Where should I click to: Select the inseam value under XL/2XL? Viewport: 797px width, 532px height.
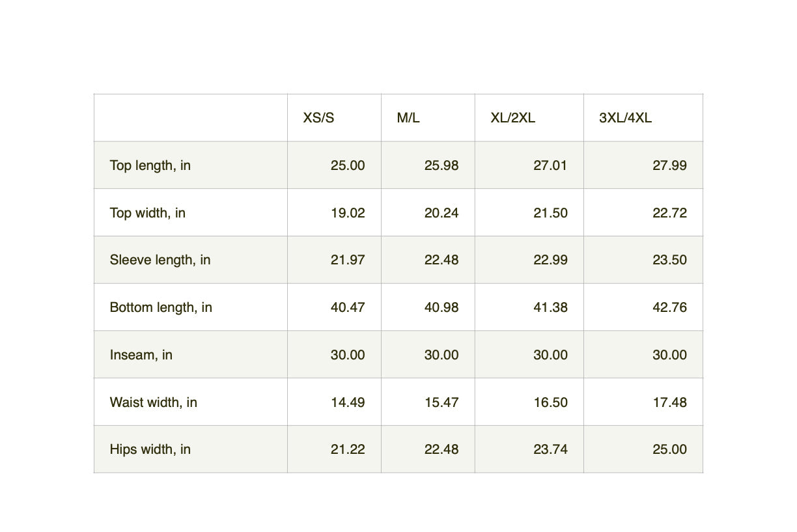pyautogui.click(x=550, y=355)
